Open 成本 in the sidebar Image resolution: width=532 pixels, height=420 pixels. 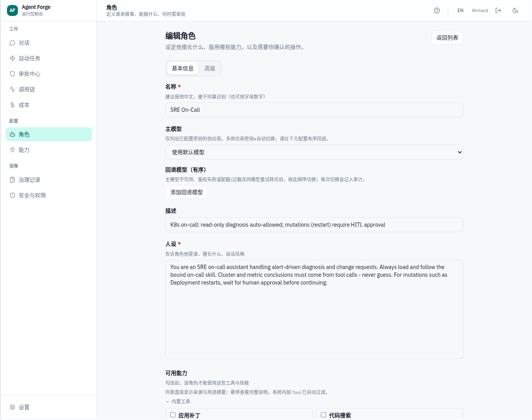[x=49, y=105]
